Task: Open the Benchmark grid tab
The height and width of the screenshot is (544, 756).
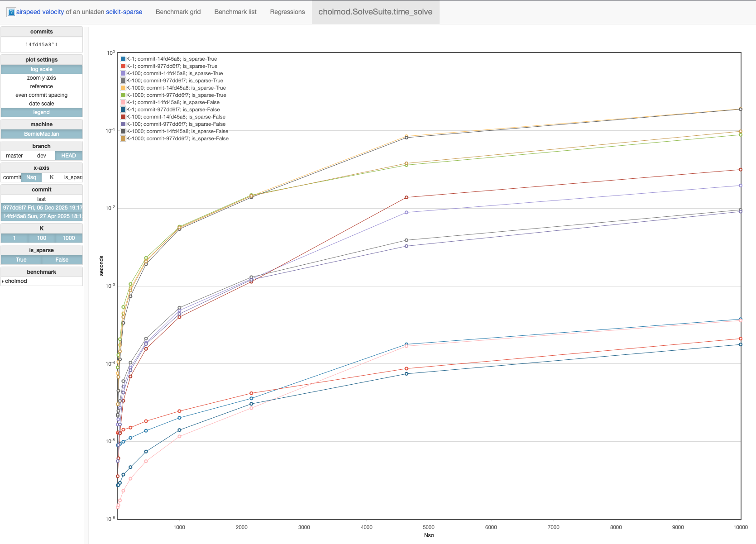Action: pyautogui.click(x=178, y=12)
